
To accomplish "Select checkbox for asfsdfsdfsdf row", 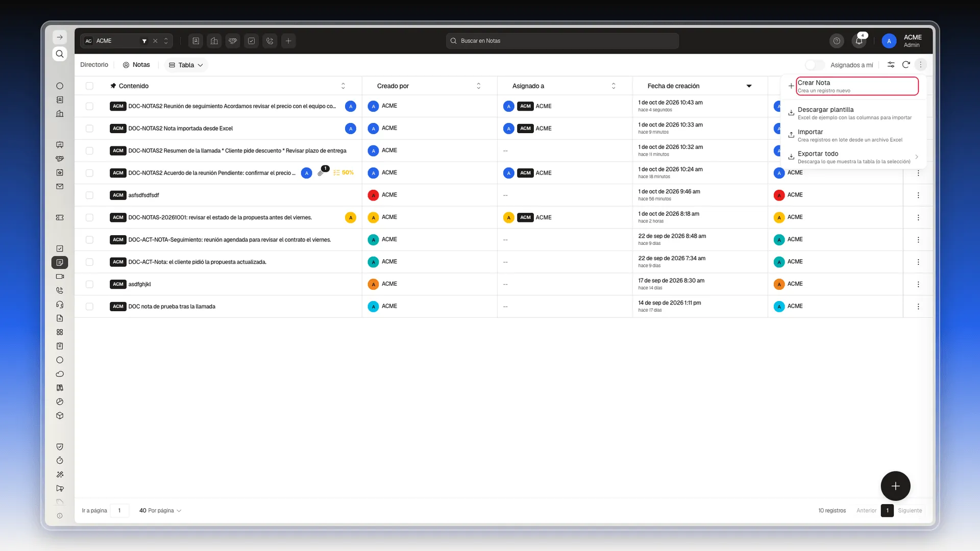I will [89, 195].
